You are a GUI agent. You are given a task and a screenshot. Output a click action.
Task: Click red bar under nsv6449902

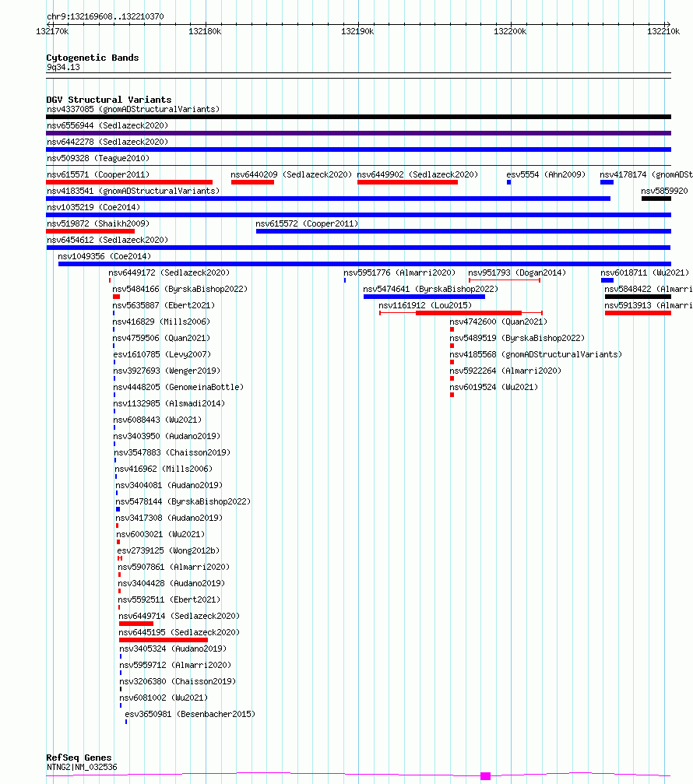[407, 182]
